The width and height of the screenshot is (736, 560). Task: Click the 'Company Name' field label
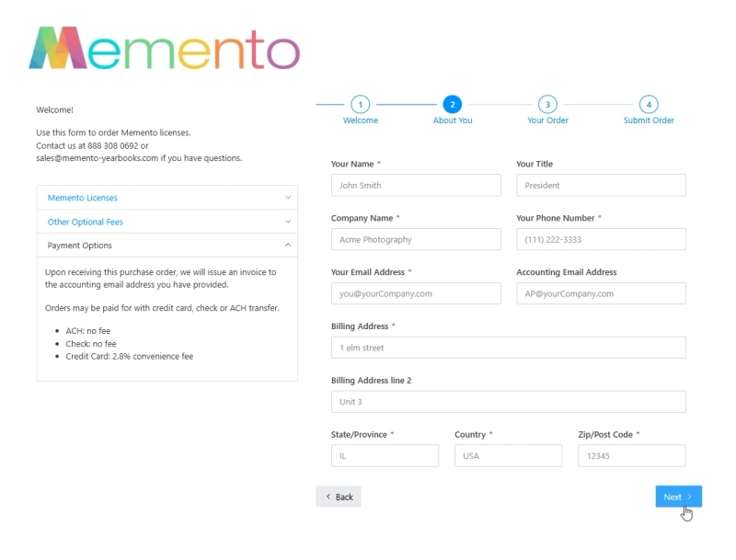point(362,218)
